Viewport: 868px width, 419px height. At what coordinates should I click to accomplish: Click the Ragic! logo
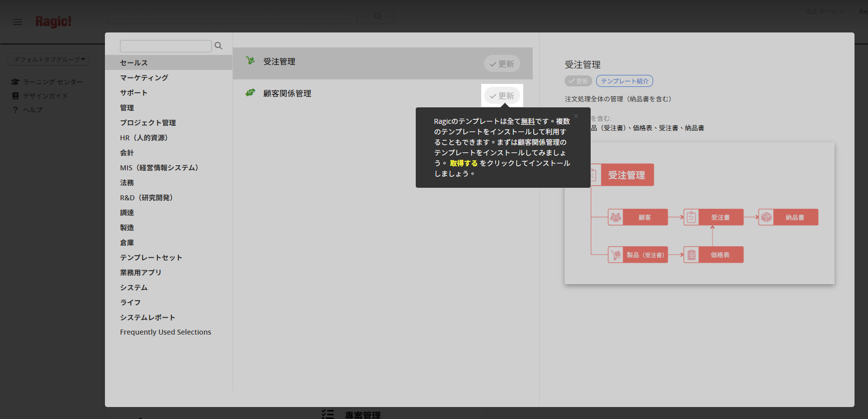(53, 21)
